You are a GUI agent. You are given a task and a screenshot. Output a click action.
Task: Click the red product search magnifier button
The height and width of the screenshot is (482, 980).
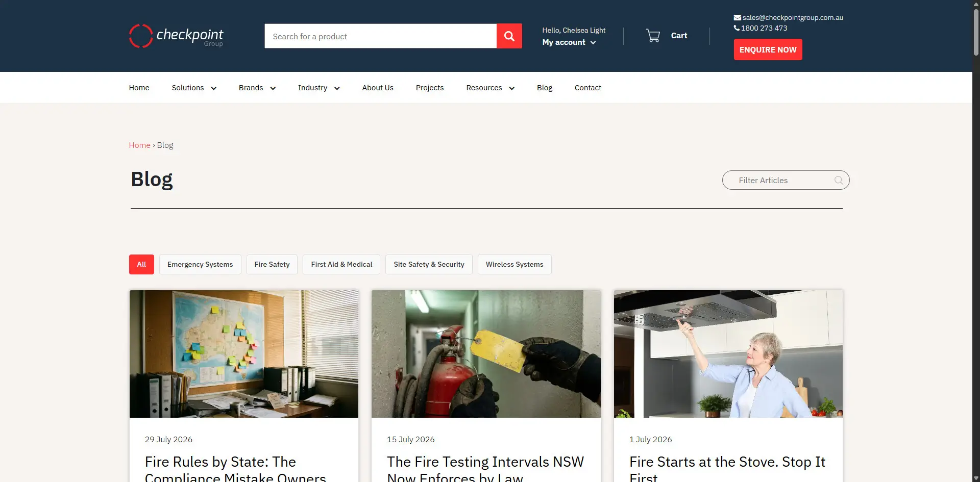coord(509,36)
